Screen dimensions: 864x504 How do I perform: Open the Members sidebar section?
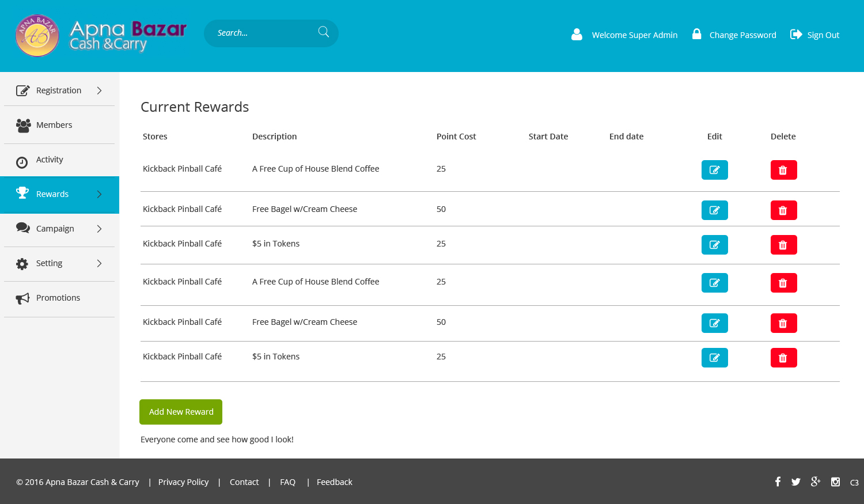pyautogui.click(x=54, y=125)
